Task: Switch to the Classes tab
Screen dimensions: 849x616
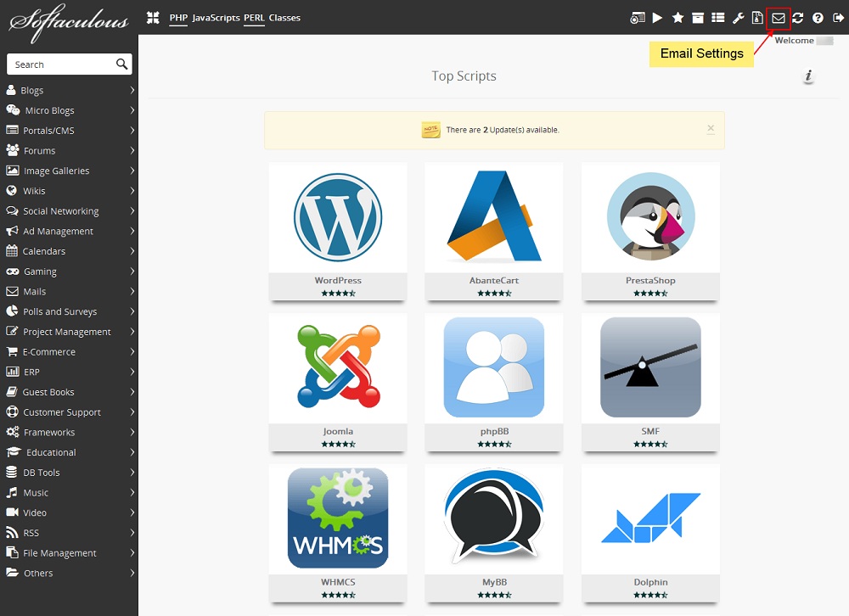Action: (x=284, y=18)
